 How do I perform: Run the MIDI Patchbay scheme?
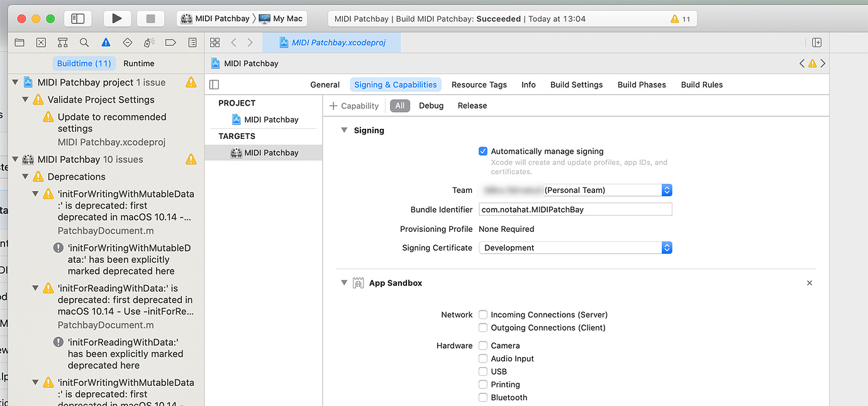(x=117, y=19)
